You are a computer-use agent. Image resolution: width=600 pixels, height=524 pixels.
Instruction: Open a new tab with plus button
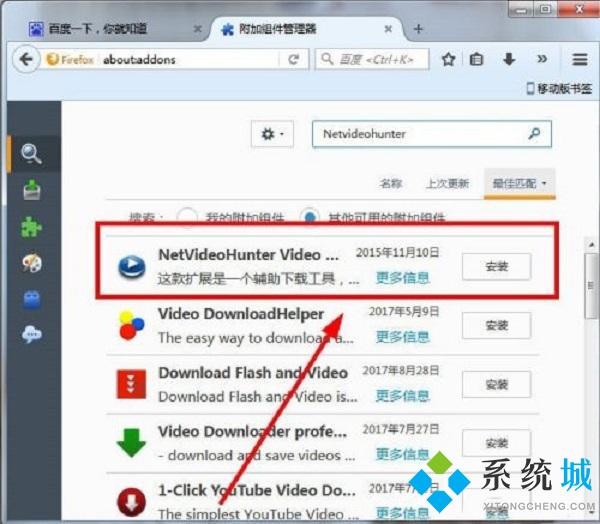coord(418,29)
